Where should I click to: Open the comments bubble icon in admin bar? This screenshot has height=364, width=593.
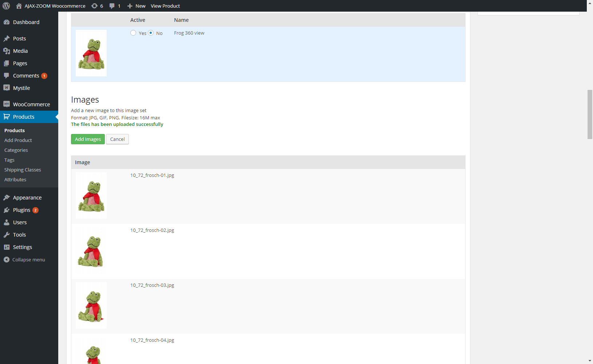(112, 6)
